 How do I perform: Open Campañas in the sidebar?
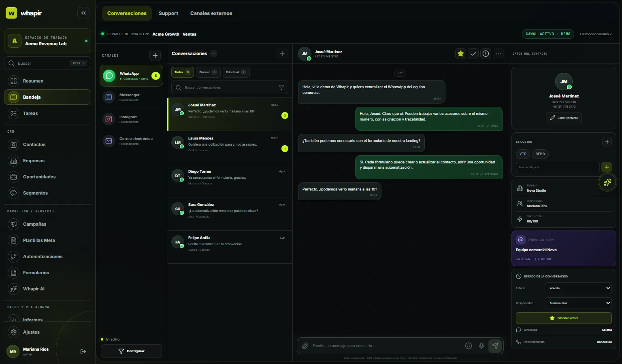pyautogui.click(x=48, y=224)
